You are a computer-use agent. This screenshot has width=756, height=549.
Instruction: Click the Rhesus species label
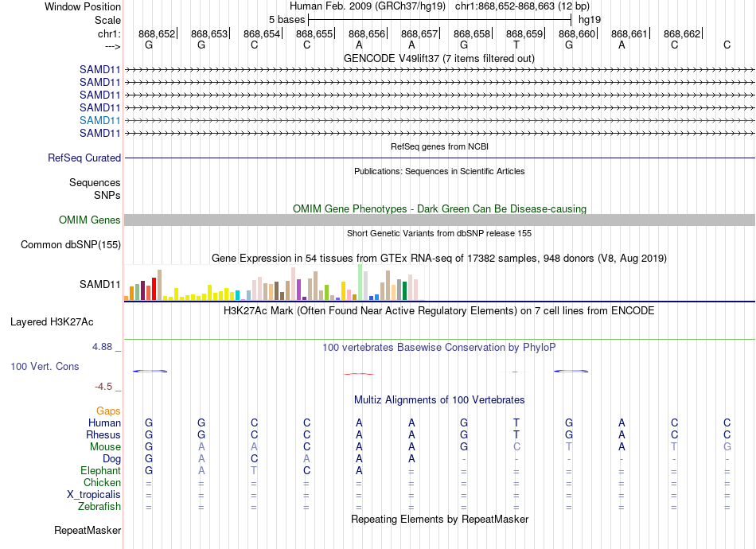103,434
